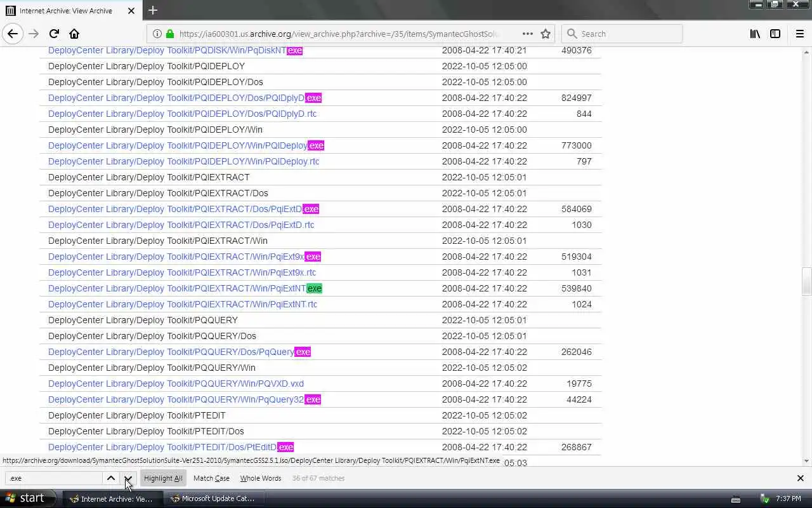Show site security lock information
Image resolution: width=812 pixels, height=508 pixels.
coord(169,34)
